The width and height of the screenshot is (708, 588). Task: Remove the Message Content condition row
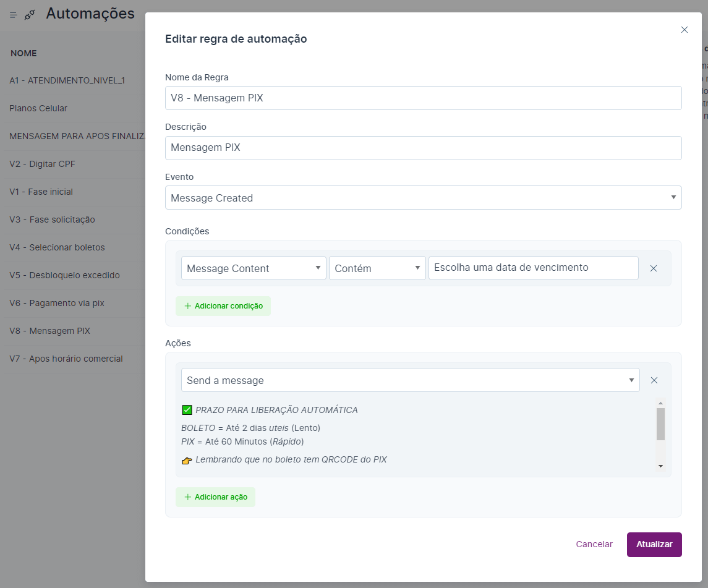(x=653, y=268)
